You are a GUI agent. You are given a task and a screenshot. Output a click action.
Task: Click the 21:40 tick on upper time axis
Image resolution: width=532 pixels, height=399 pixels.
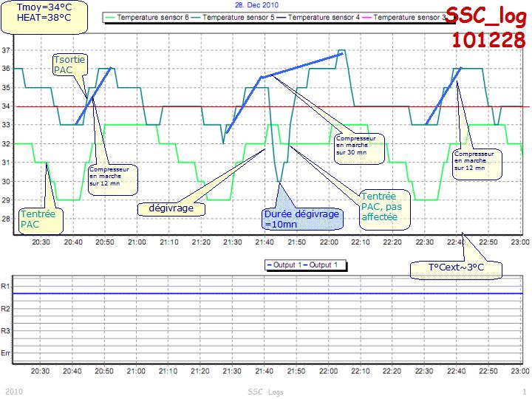(263, 242)
